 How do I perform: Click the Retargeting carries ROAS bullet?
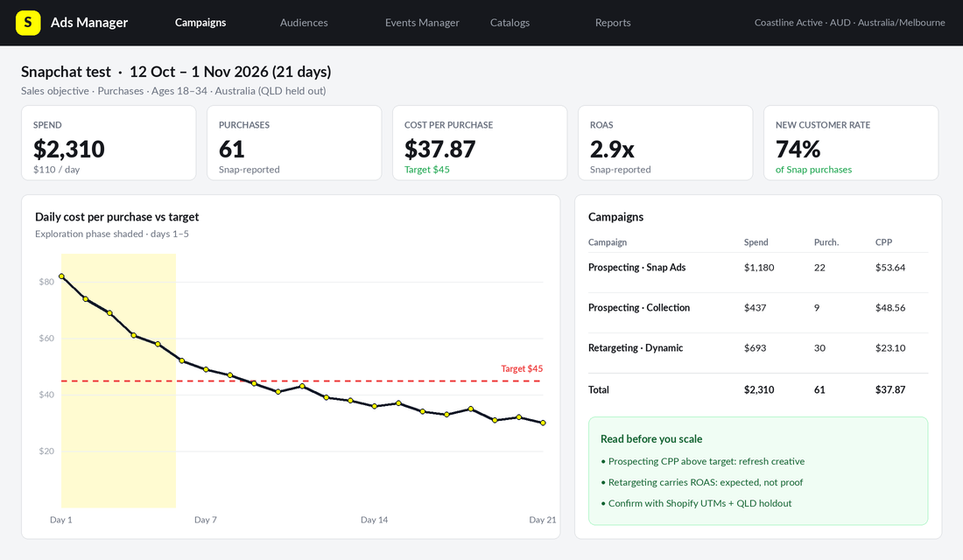click(702, 483)
